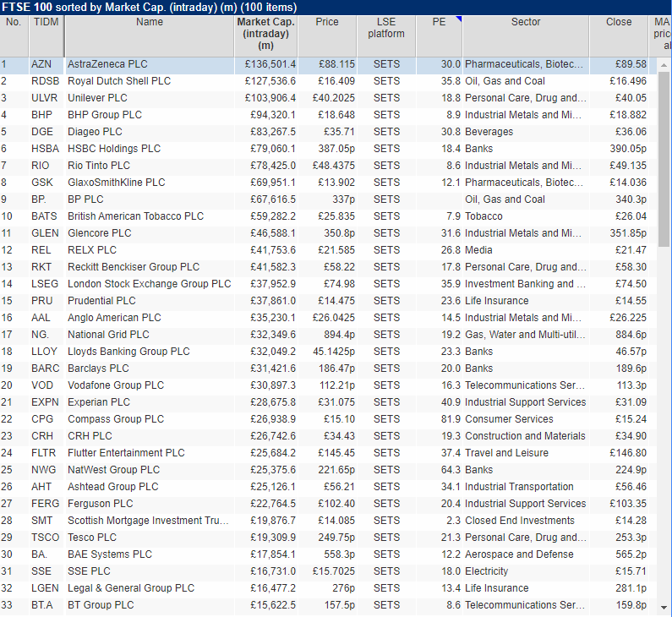Click the close value 390.05p
This screenshot has height=617, width=672.
tap(628, 149)
